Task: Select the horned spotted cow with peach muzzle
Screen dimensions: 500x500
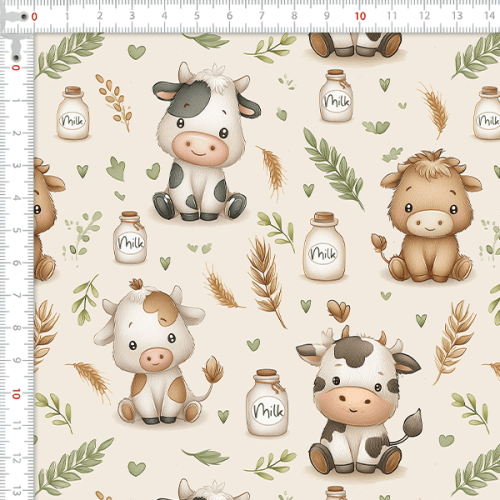Action: coord(358,400)
